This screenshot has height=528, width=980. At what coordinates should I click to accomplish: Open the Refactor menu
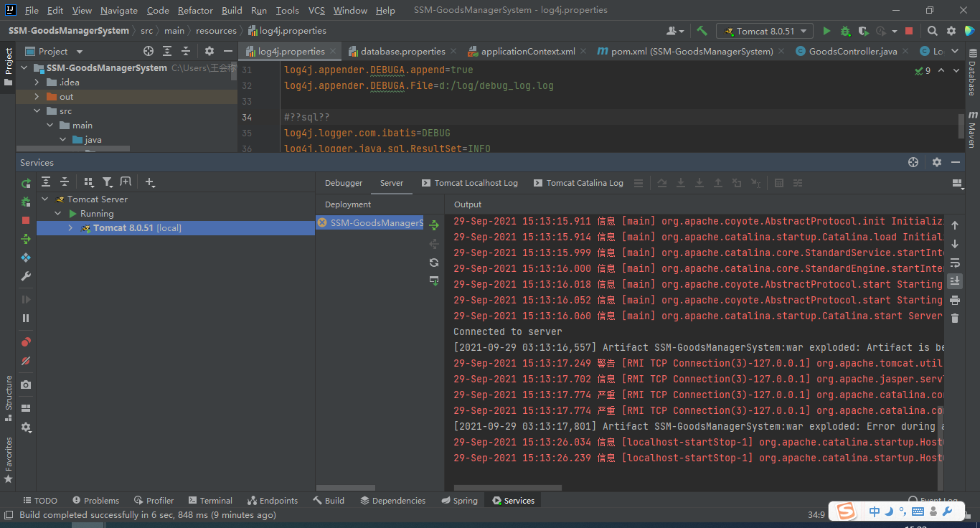pos(195,10)
